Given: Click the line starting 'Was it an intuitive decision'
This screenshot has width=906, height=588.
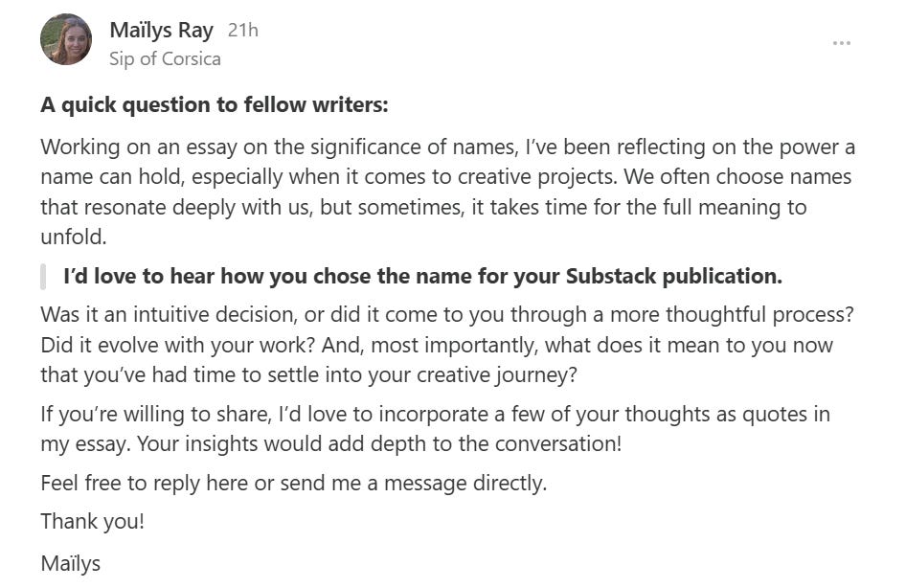Looking at the screenshot, I should (447, 315).
